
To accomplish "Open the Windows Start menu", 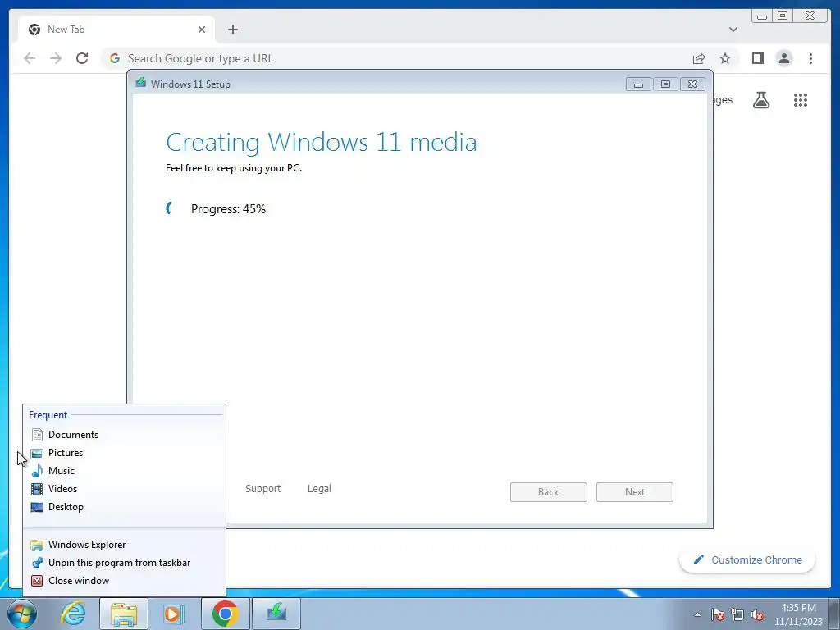I will click(x=22, y=614).
